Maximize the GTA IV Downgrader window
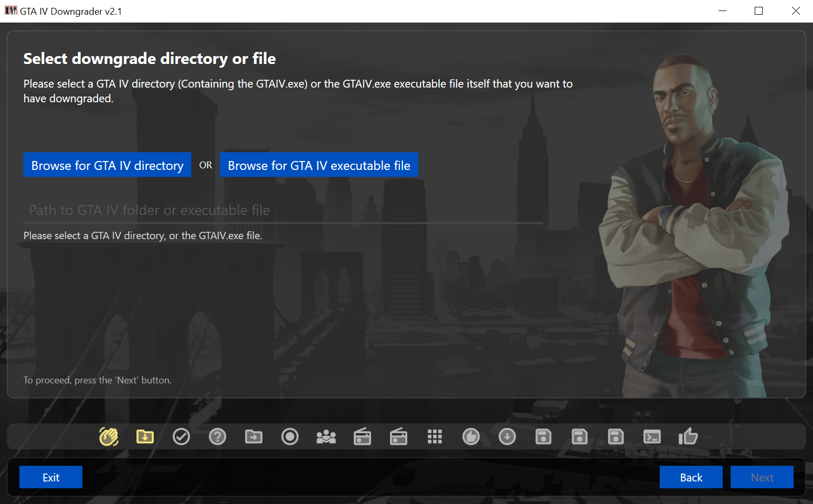The width and height of the screenshot is (813, 504). 758,11
